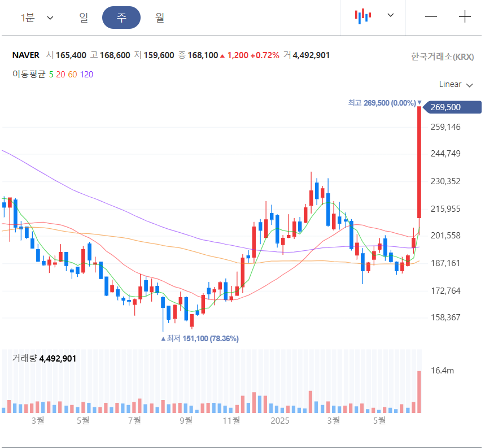Screen dimensions: 485x448
Task: Open the Linear scale dropdown
Action: pos(456,84)
